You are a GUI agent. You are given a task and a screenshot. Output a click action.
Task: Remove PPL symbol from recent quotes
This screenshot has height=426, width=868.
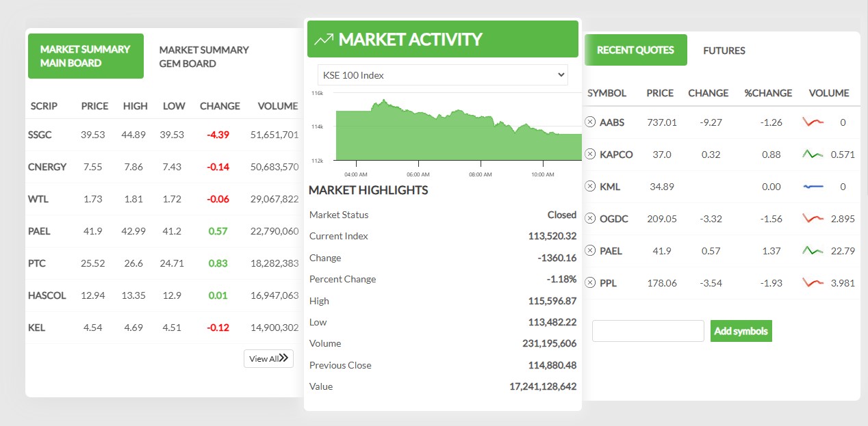coord(590,282)
